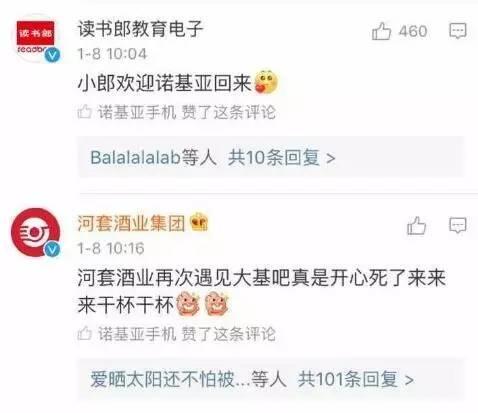Like the 读书郎教育电子 comment with 460 likes
This screenshot has height=413, width=478.
[x=381, y=31]
